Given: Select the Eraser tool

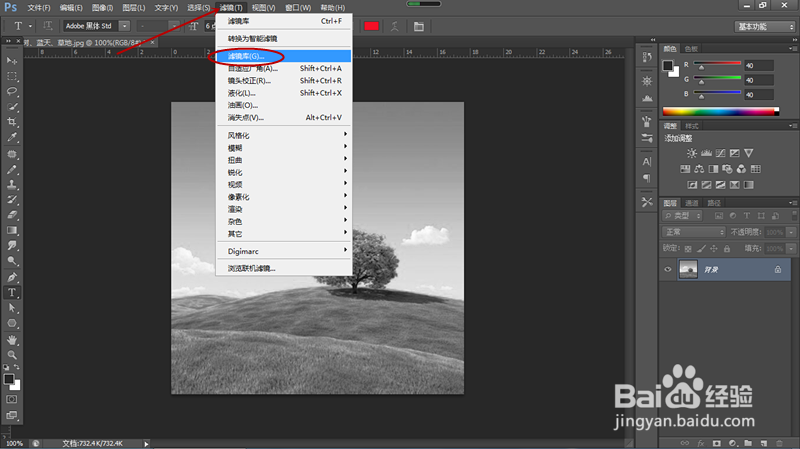Looking at the screenshot, I should click(x=12, y=215).
